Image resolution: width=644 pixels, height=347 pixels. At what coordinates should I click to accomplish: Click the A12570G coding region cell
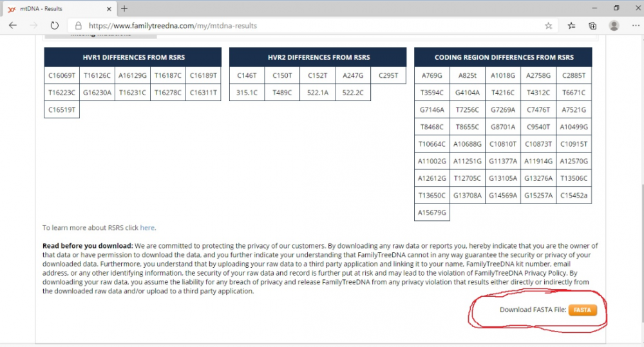tap(574, 162)
